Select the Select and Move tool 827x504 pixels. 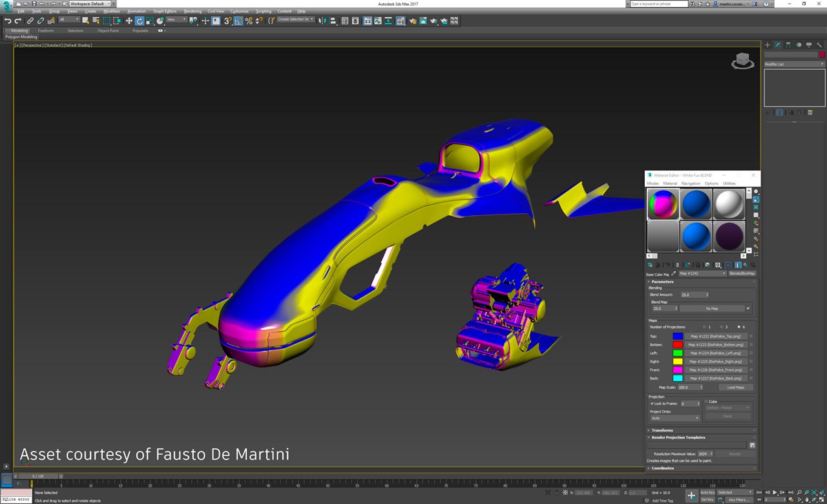[x=129, y=21]
